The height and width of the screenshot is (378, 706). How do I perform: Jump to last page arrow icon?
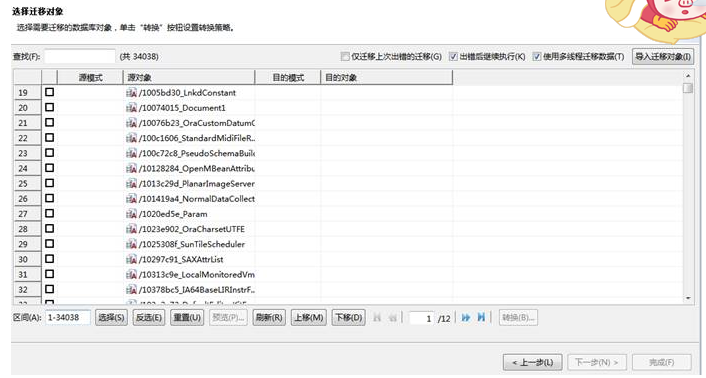[x=481, y=318]
